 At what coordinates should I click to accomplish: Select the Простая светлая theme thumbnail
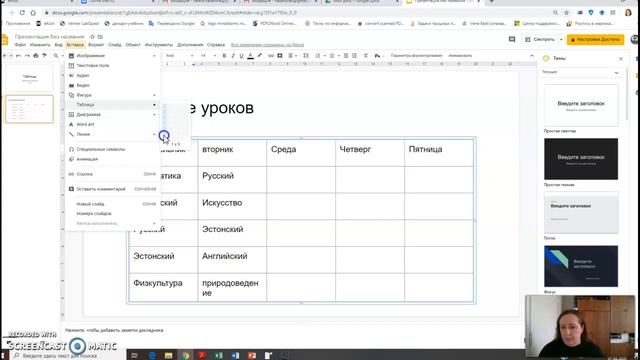tap(581, 105)
